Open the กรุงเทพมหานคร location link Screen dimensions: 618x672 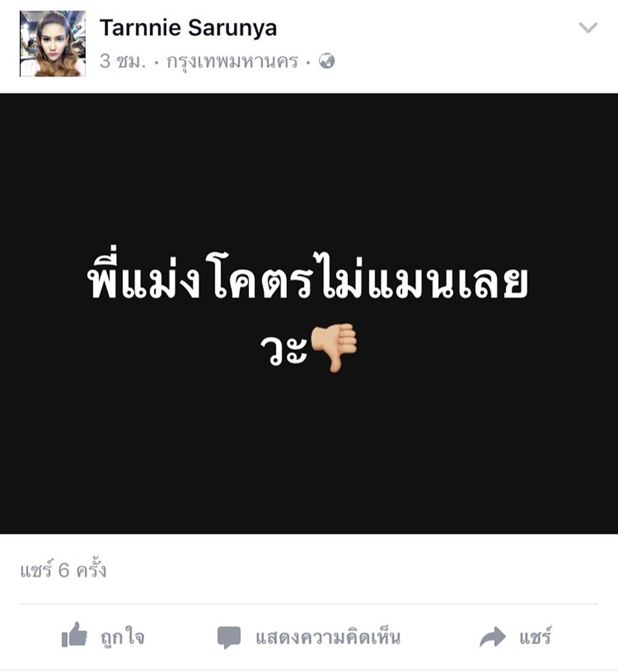coord(232,62)
